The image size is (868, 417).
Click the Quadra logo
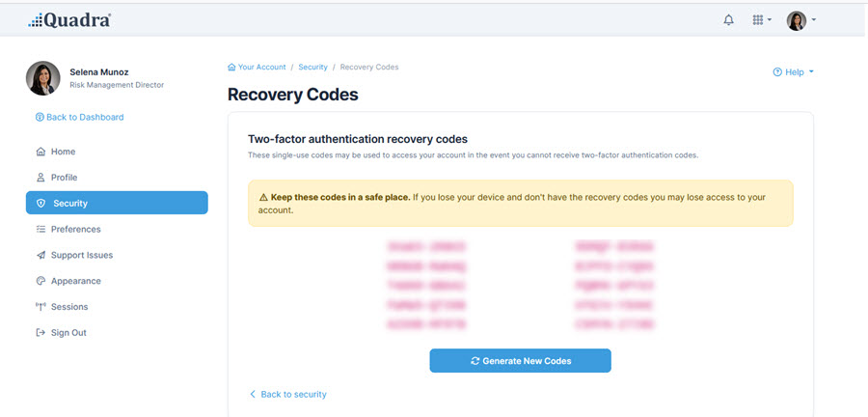click(x=69, y=19)
